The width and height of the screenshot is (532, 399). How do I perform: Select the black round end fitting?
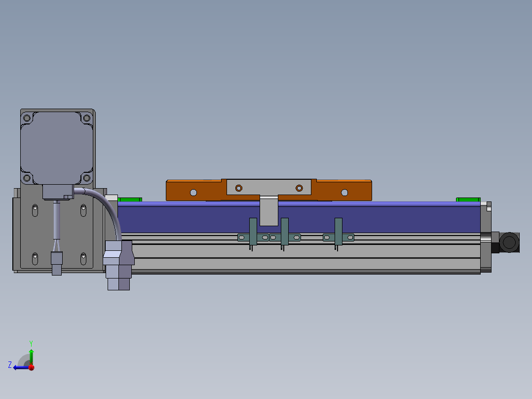pos(509,242)
